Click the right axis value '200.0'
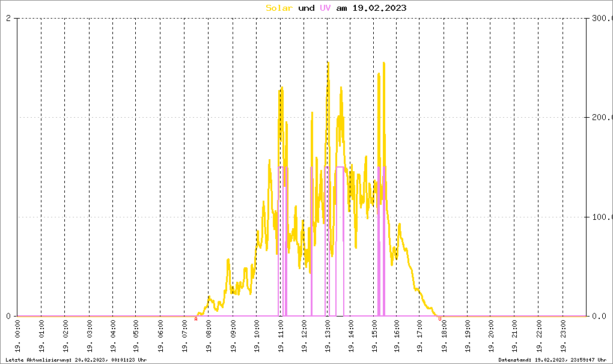Screen dimensions: 613x364 (602, 117)
